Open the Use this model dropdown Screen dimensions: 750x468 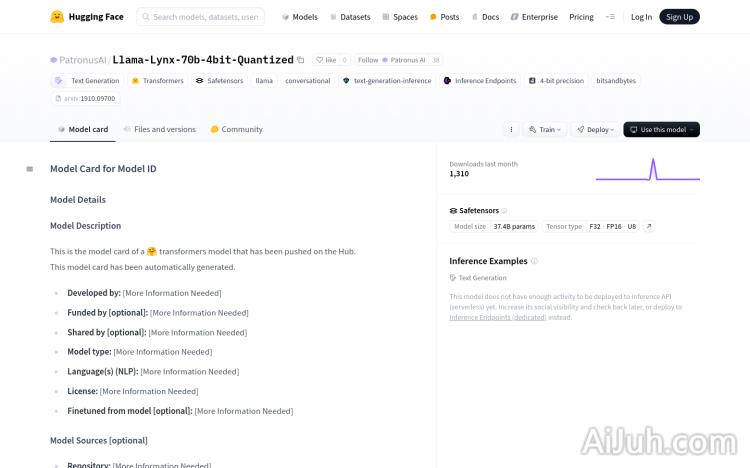tap(661, 130)
